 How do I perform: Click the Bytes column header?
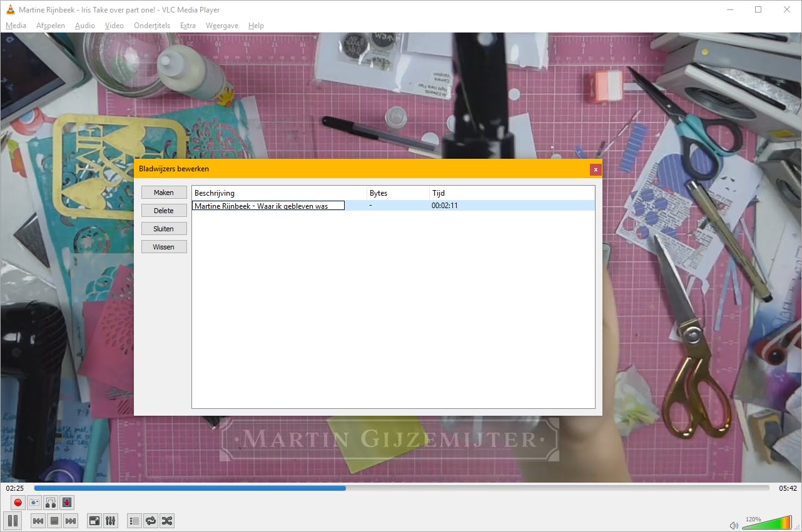[398, 193]
